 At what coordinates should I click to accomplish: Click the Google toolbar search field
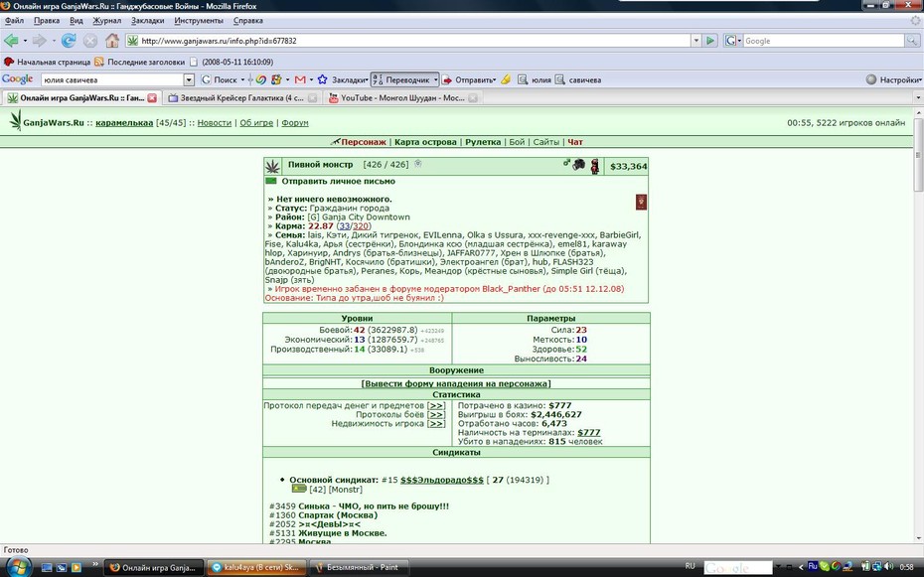112,79
